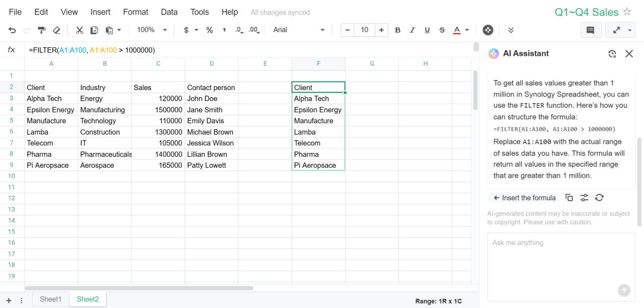Click the Insert the formula button
The width and height of the screenshot is (644, 308).
pos(524,198)
